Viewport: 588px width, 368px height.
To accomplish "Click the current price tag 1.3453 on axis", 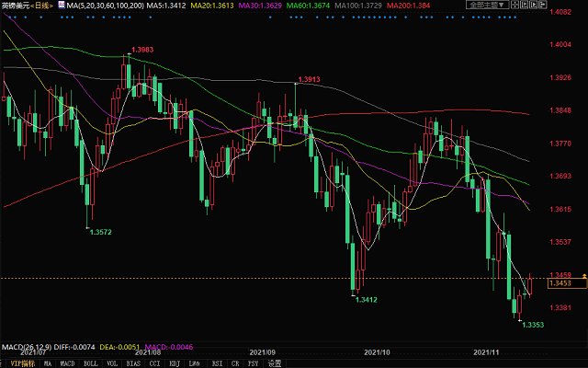I will tap(561, 284).
